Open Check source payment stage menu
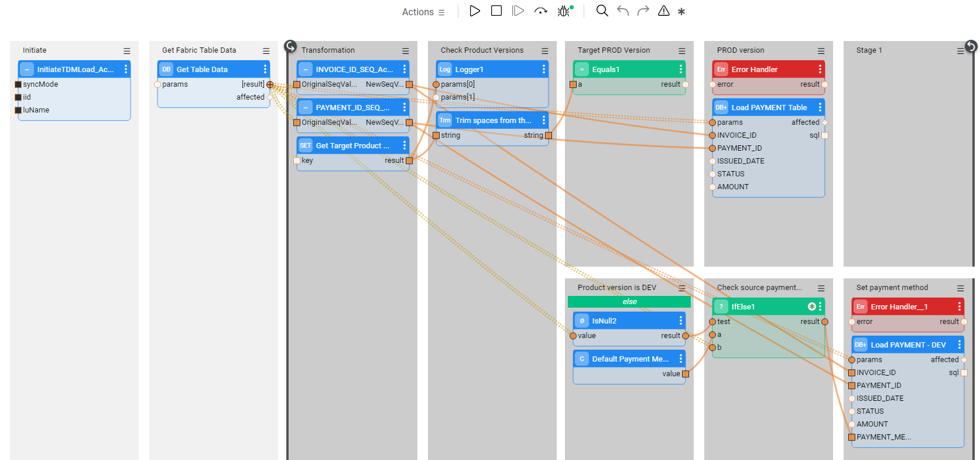The image size is (980, 460). pyautogui.click(x=821, y=288)
